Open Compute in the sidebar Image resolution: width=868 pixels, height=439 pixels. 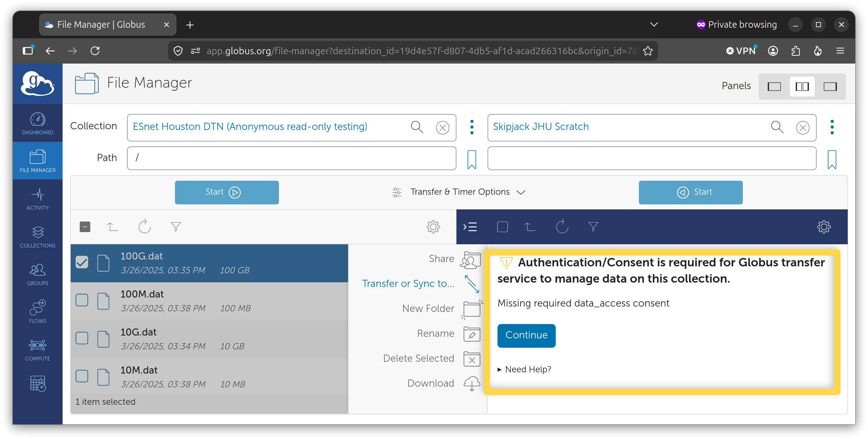pyautogui.click(x=37, y=350)
